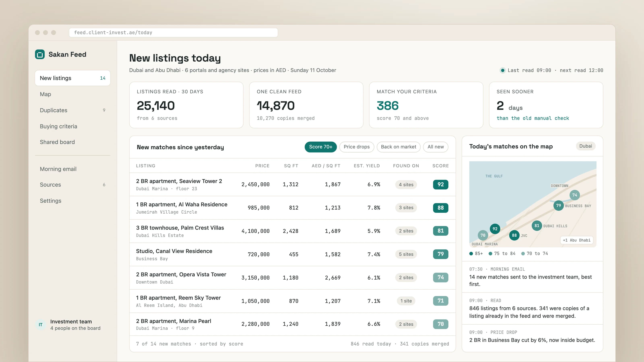Click the 70 to 74 legend entry

point(535,254)
